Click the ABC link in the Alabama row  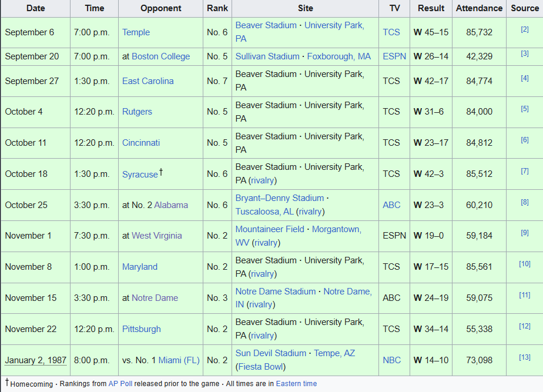[x=391, y=205]
